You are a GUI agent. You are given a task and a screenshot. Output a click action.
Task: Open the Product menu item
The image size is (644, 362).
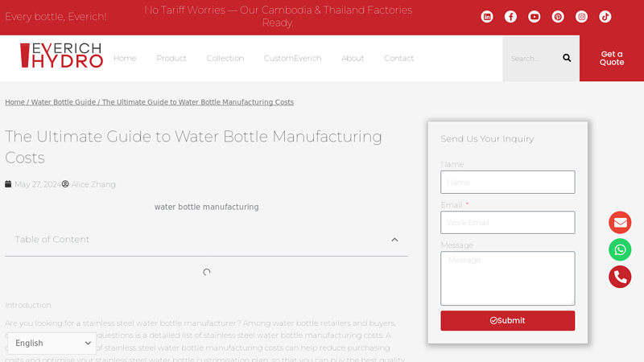click(x=171, y=58)
